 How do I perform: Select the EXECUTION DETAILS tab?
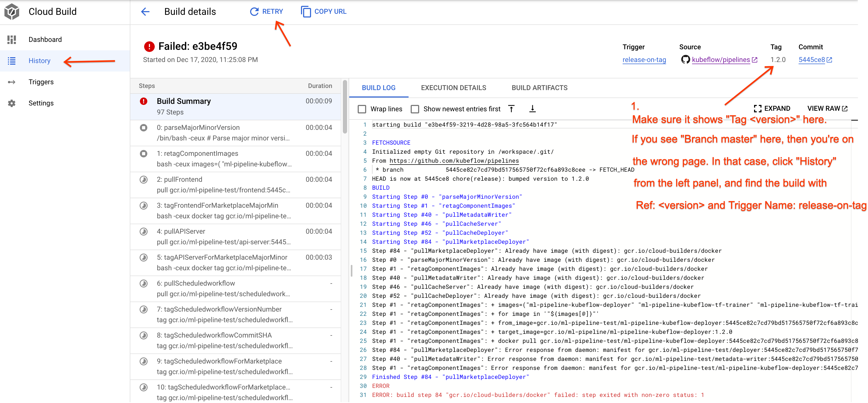click(x=453, y=87)
